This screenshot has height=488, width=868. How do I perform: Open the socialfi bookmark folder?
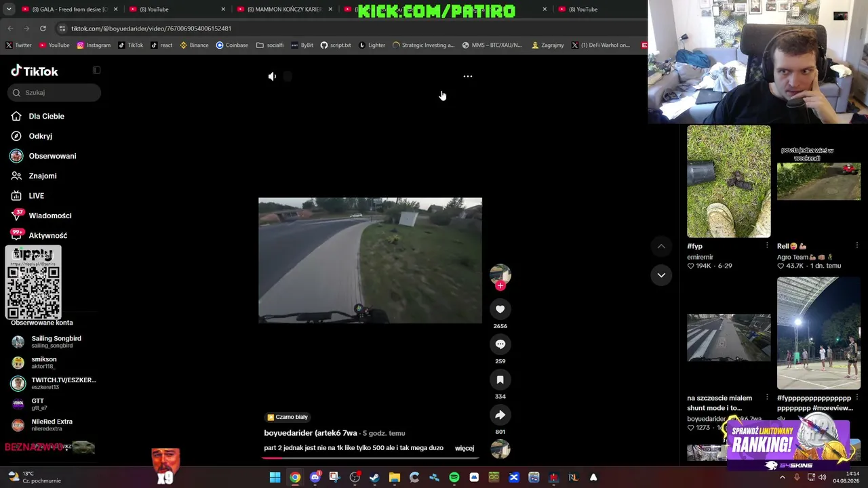pos(270,45)
